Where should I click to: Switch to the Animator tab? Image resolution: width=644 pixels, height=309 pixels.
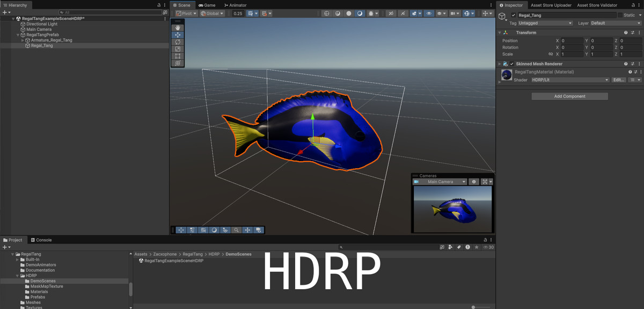pyautogui.click(x=235, y=5)
